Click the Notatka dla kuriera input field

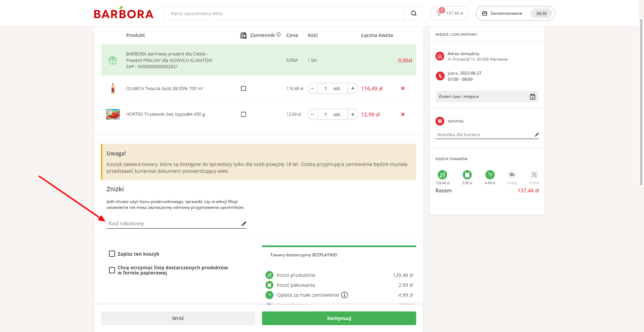coord(487,135)
